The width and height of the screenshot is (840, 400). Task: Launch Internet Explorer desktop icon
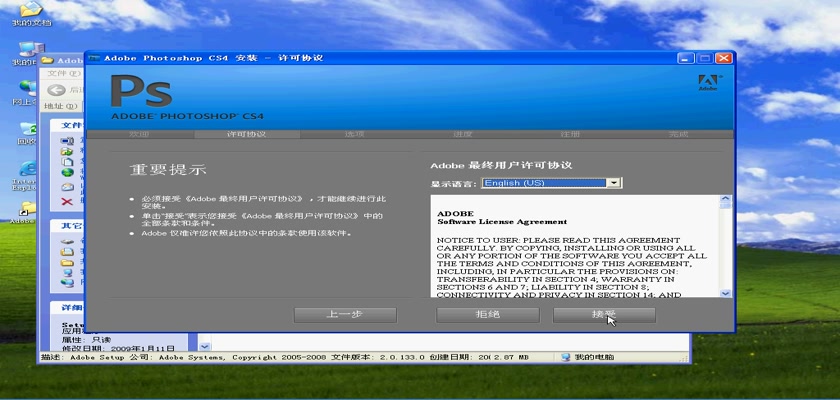(25, 176)
